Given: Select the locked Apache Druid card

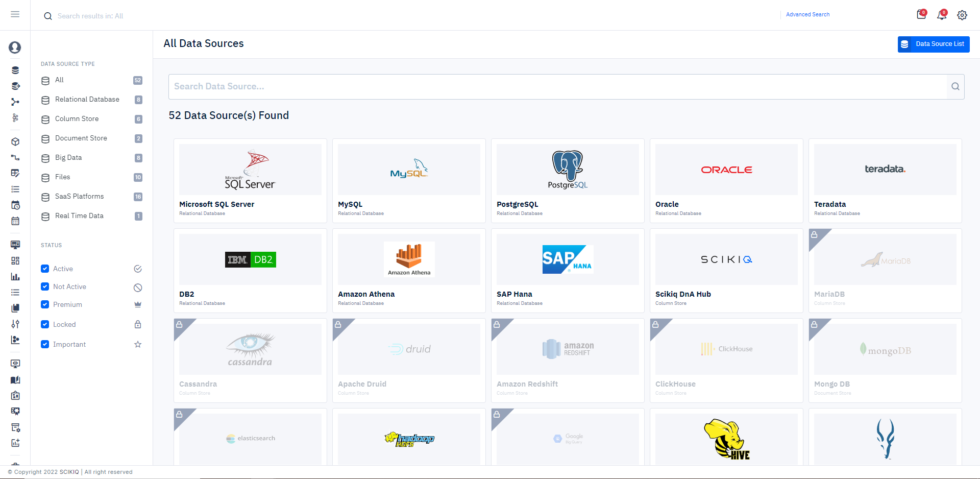Looking at the screenshot, I should (x=409, y=361).
